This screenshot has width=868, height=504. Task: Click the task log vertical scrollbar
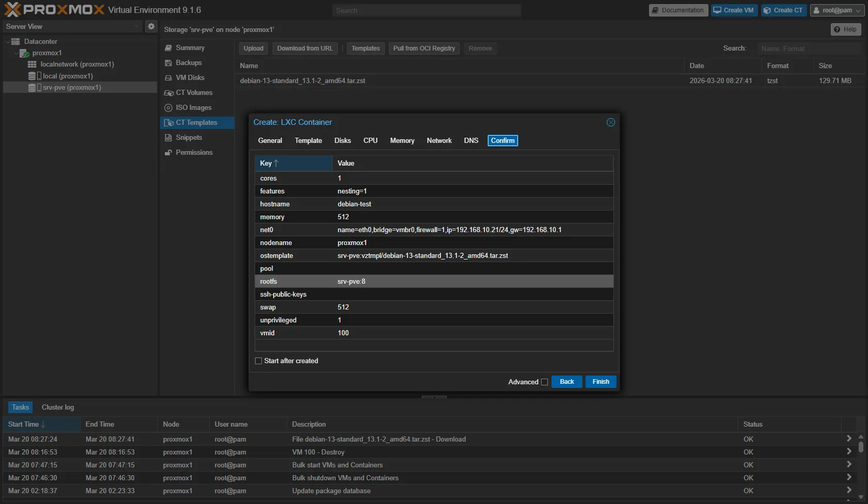point(860,447)
